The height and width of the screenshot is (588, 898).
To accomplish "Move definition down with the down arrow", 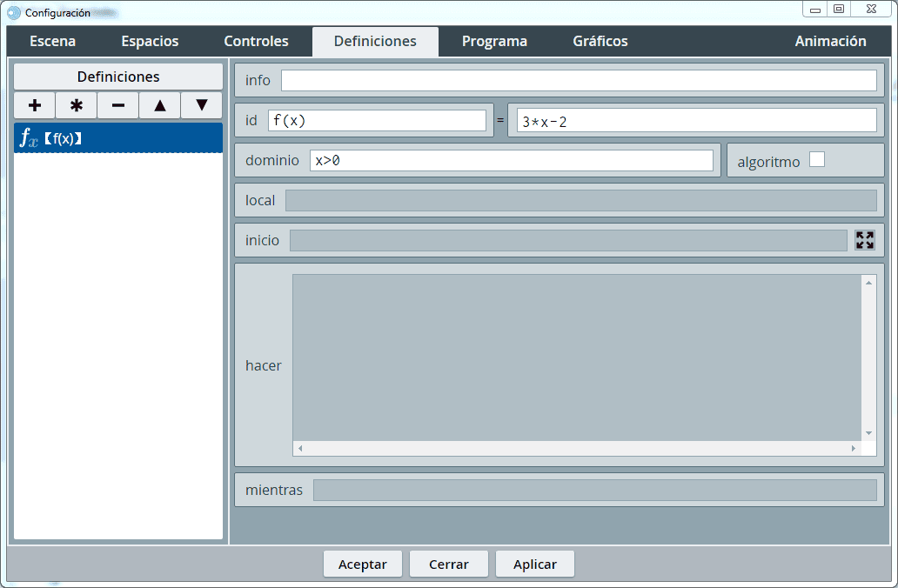I will click(x=202, y=105).
